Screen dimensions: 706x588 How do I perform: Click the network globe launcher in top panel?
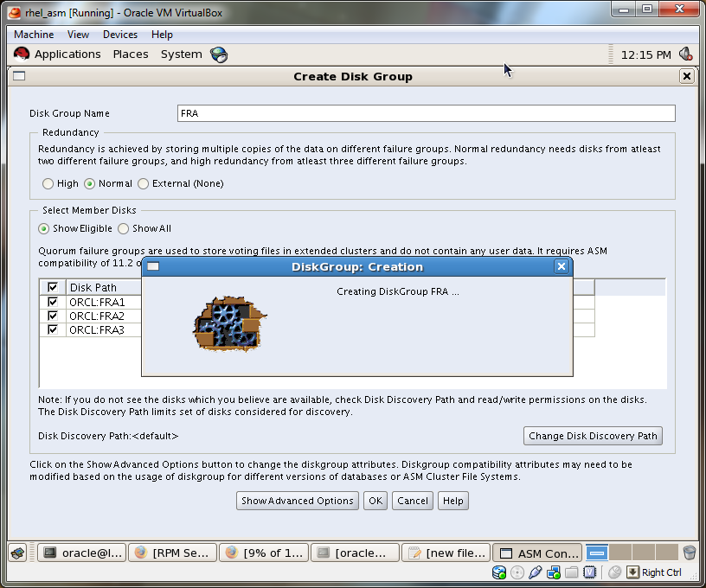219,54
